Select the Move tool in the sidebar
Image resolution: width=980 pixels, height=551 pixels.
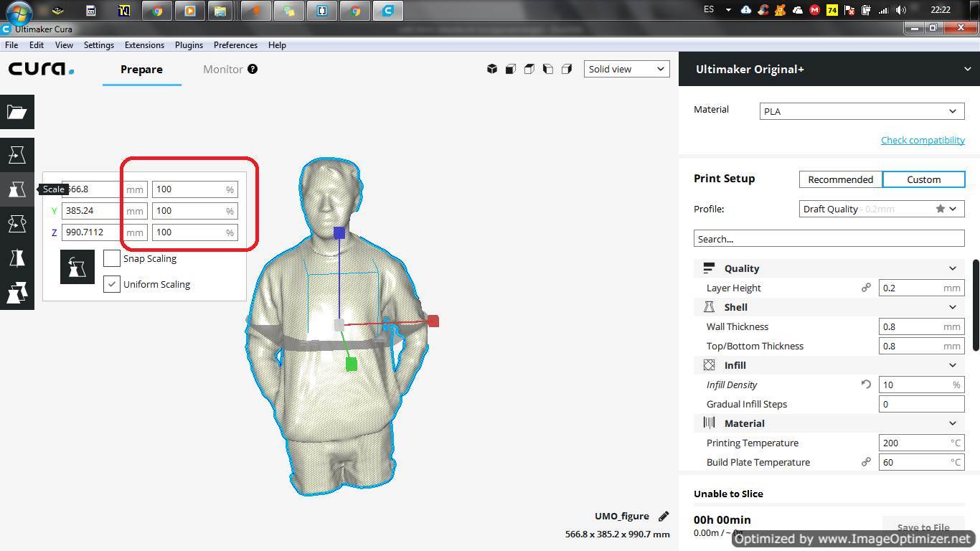[x=17, y=155]
